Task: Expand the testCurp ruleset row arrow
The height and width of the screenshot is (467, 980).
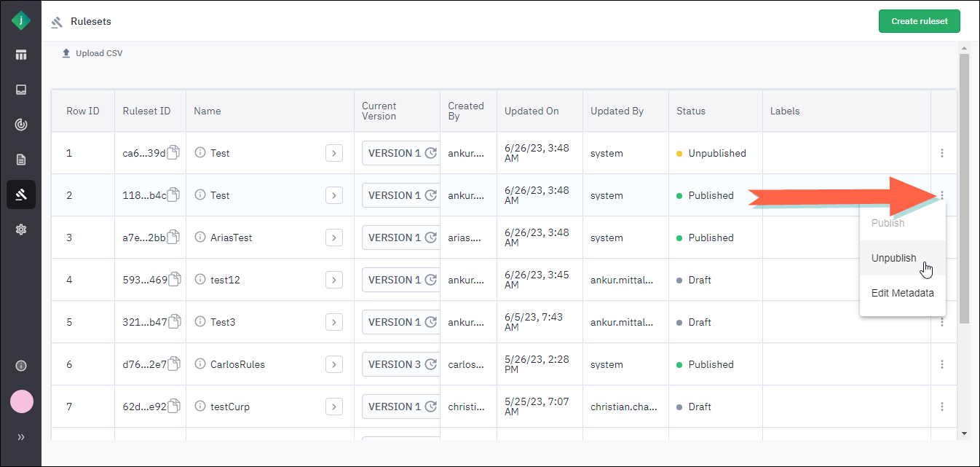Action: 334,407
